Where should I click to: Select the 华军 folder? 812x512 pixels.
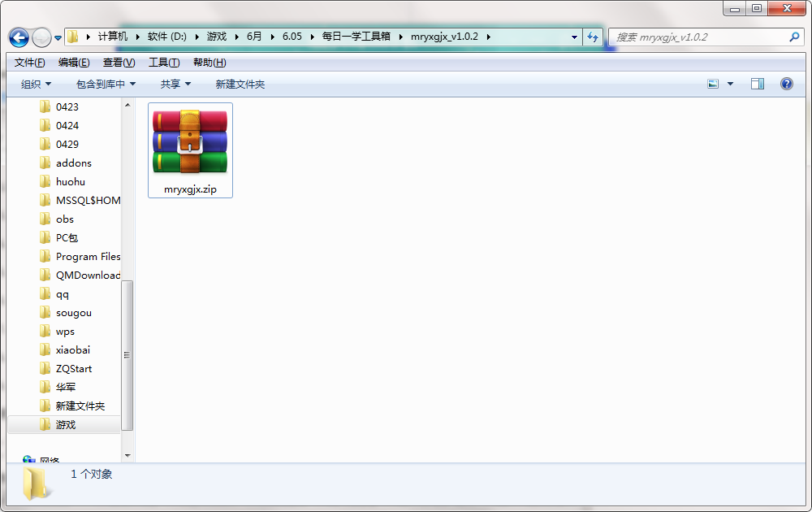pos(66,387)
